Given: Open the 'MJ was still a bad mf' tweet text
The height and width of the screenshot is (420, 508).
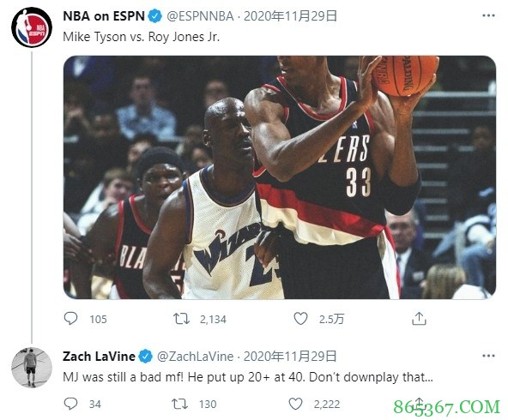Looking at the screenshot, I should [248, 377].
